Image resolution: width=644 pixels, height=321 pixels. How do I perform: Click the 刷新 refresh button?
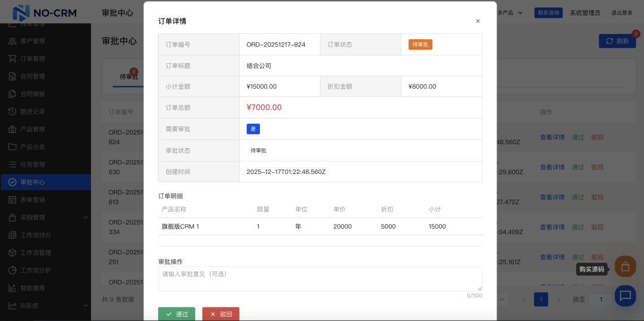point(617,41)
